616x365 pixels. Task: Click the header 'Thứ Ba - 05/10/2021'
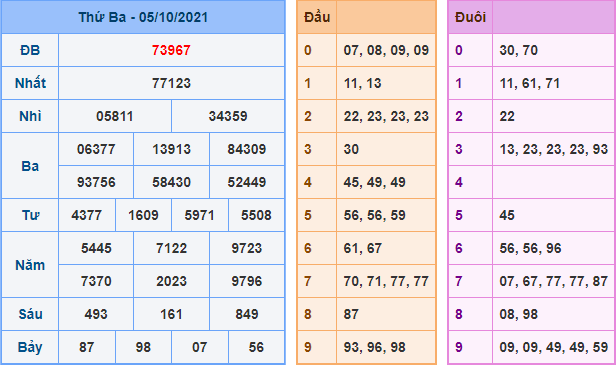pos(143,17)
